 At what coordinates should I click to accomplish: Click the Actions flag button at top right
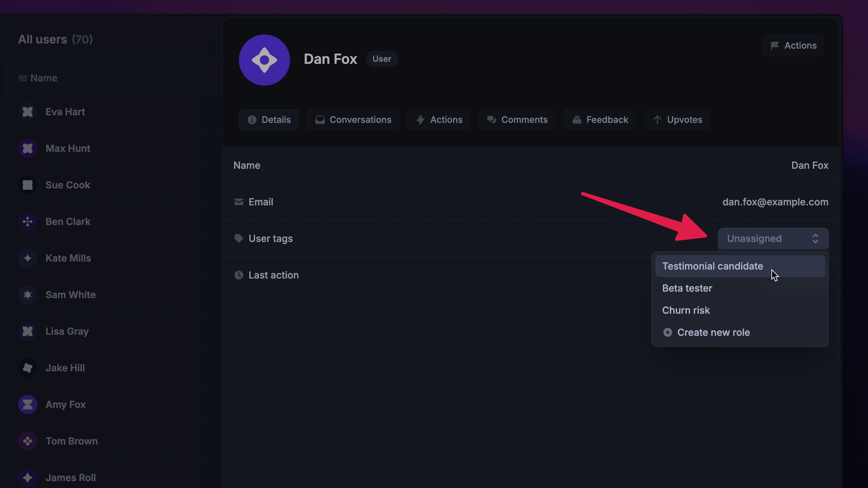793,46
